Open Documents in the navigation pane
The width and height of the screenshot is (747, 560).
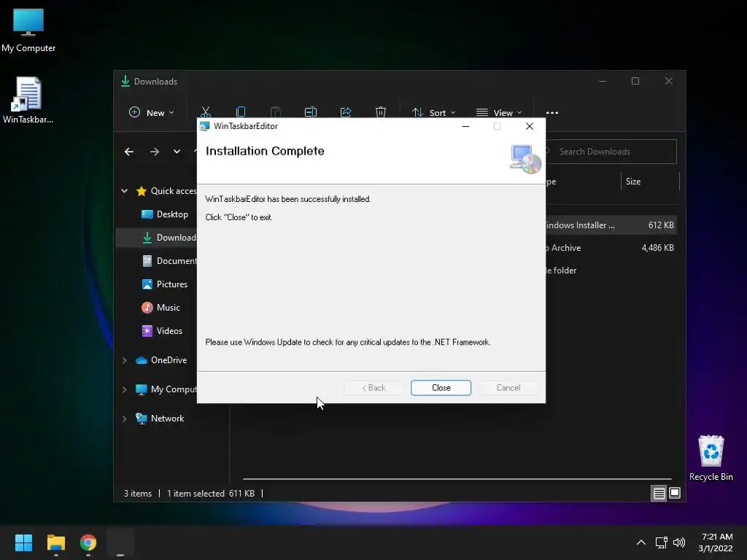tap(169, 261)
